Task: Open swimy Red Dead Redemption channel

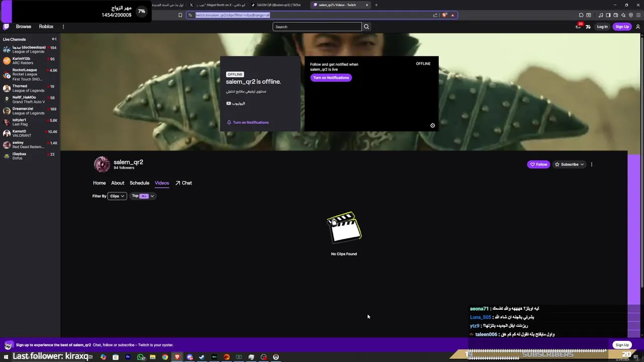Action: 30,145
